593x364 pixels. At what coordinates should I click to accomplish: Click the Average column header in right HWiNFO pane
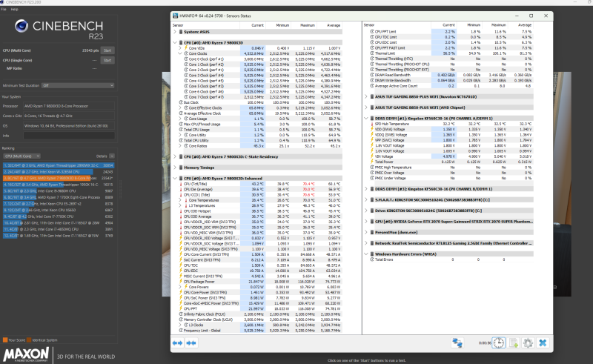click(525, 25)
